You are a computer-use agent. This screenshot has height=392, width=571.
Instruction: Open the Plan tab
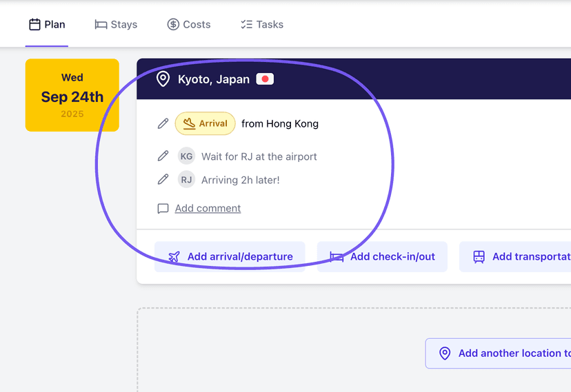click(47, 24)
